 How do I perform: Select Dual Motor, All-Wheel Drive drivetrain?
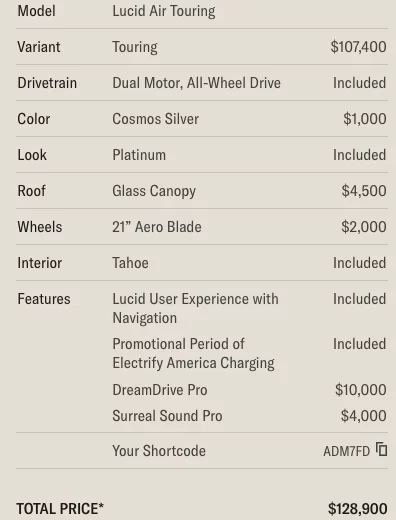coord(196,83)
